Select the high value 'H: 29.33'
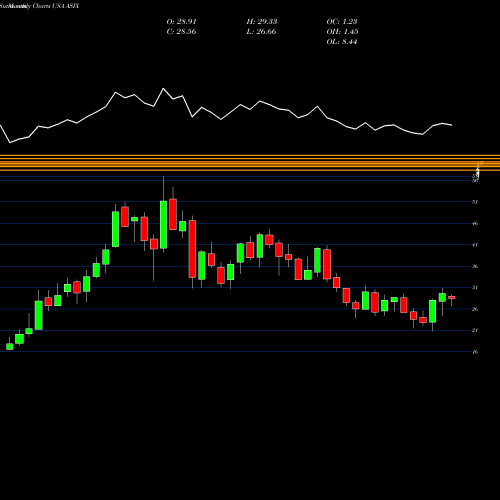500x500 pixels. click(262, 22)
